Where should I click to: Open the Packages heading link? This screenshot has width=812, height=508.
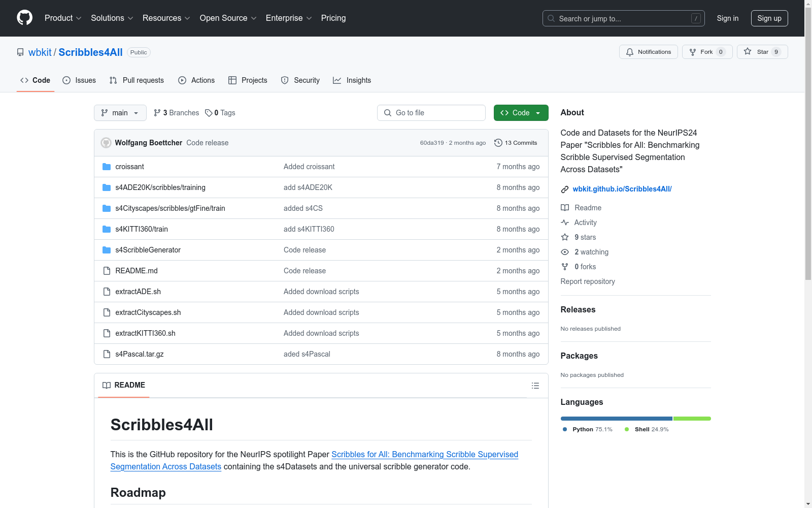(x=579, y=356)
